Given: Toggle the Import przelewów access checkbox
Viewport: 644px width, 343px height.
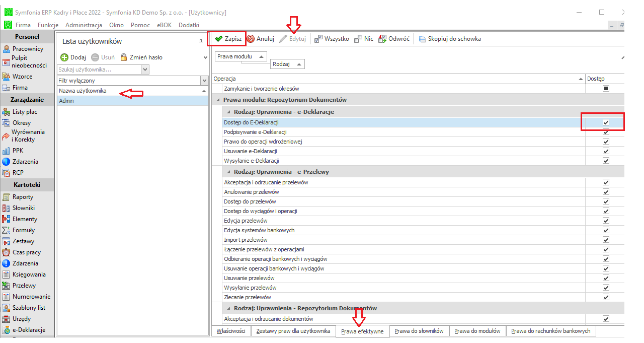Looking at the screenshot, I should coord(606,240).
